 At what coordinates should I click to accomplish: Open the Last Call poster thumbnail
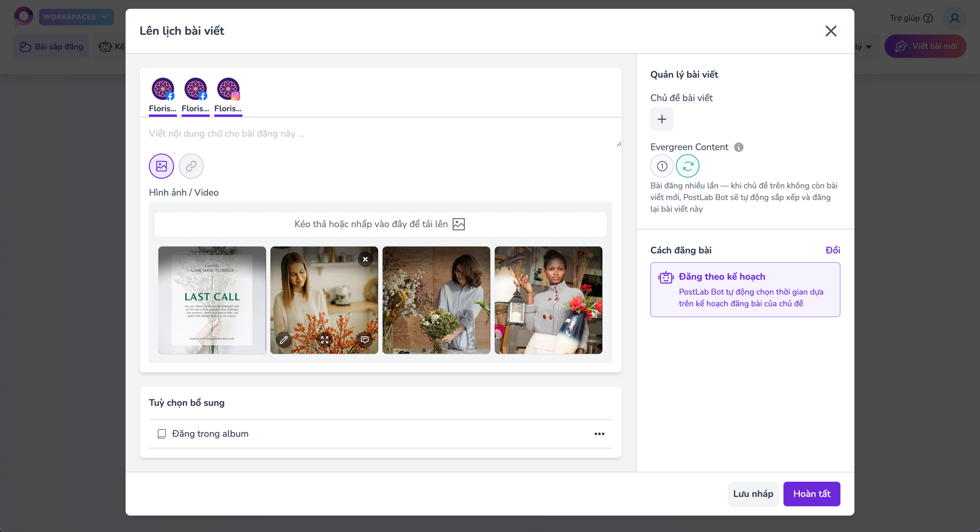tap(212, 300)
